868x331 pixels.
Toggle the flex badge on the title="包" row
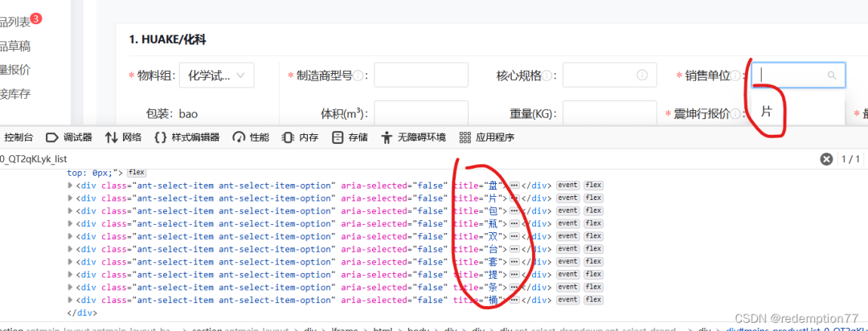coord(593,210)
